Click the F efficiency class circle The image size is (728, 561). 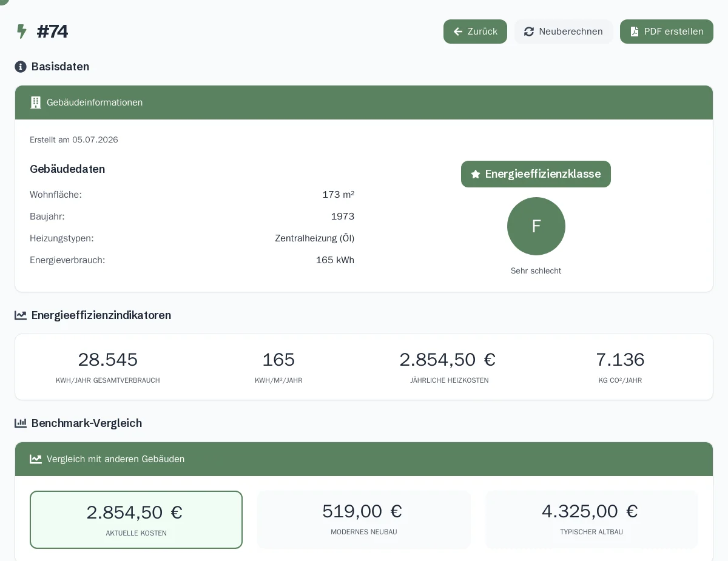[x=536, y=226]
